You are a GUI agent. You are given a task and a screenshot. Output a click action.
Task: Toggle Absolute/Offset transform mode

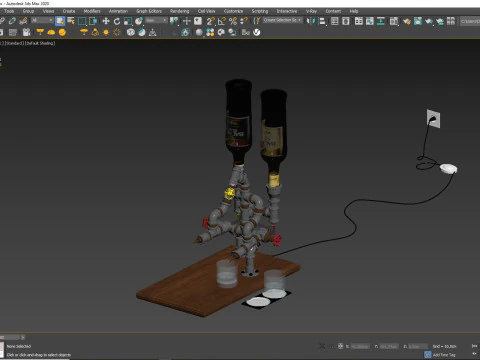click(340, 346)
